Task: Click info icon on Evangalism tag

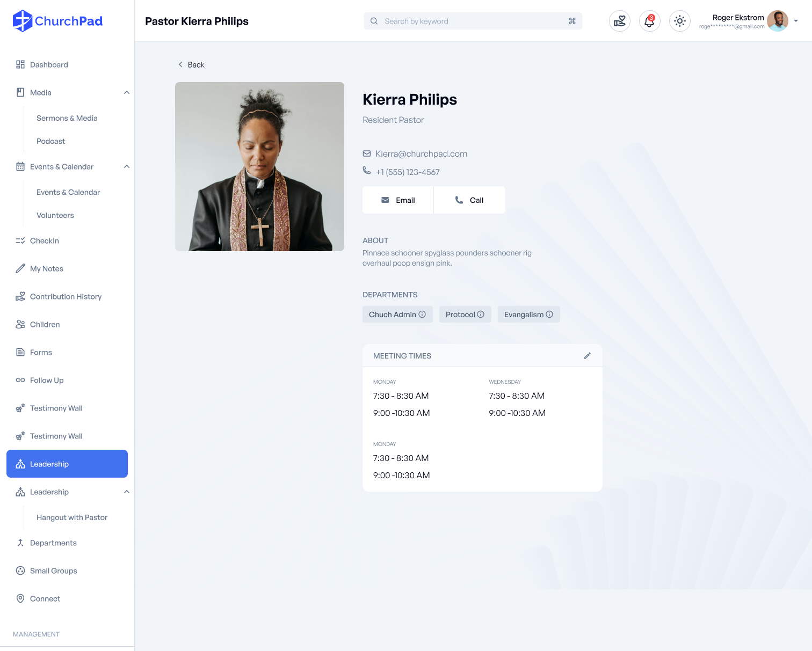Action: pyautogui.click(x=549, y=314)
